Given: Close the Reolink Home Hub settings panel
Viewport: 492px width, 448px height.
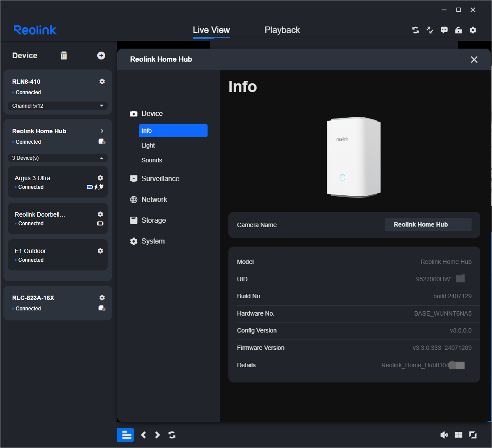Looking at the screenshot, I should pyautogui.click(x=474, y=59).
